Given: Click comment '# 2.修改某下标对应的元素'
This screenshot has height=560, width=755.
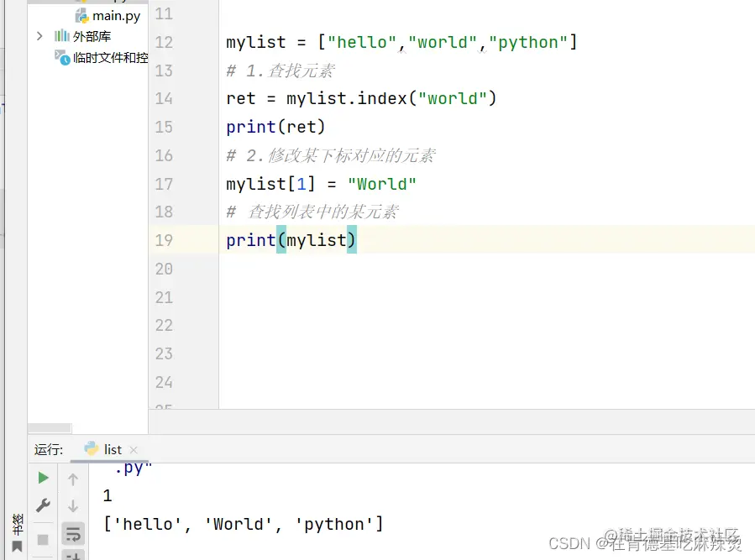Looking at the screenshot, I should click(x=331, y=155).
